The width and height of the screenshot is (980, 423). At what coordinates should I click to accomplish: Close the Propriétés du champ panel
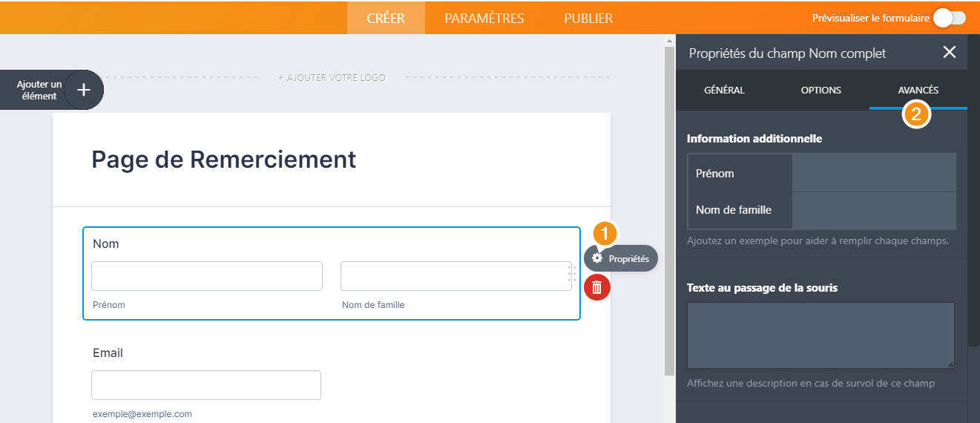949,52
